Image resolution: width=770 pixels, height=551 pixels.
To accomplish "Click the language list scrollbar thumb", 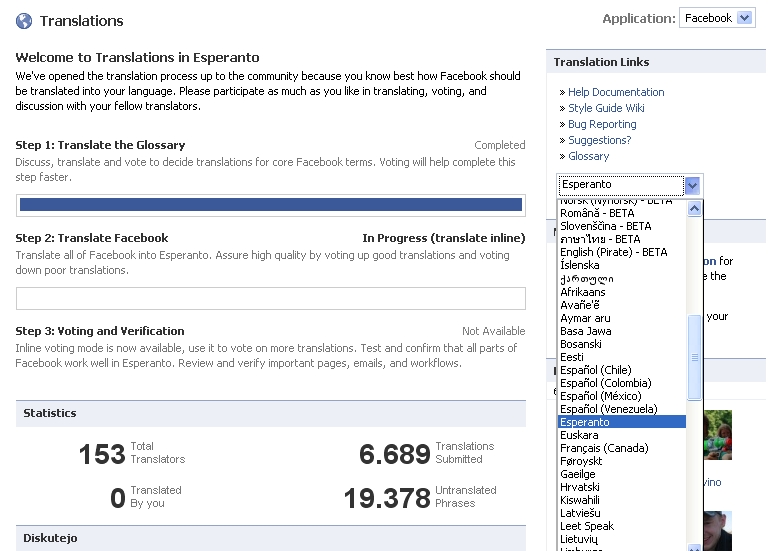I will 694,358.
